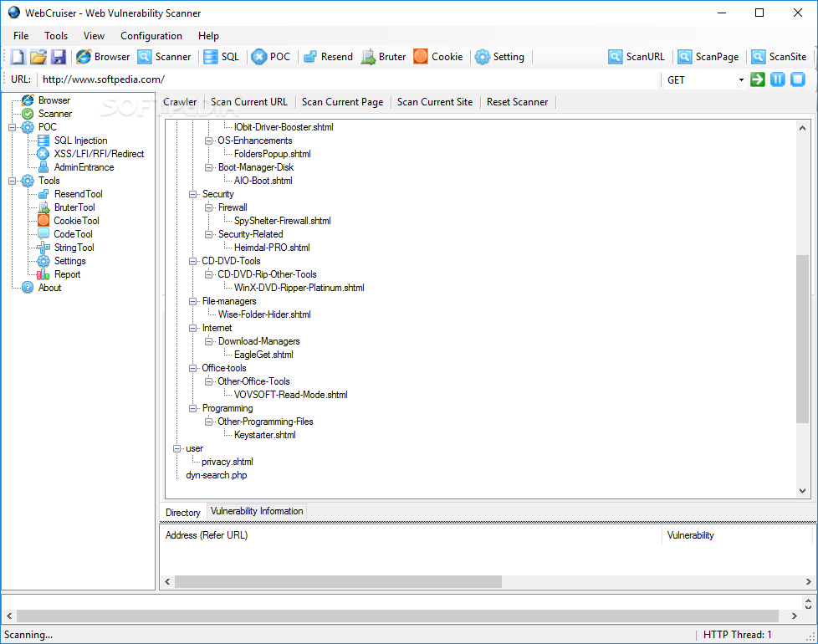Open the SQL toolbar button
818x644 pixels.
[221, 57]
